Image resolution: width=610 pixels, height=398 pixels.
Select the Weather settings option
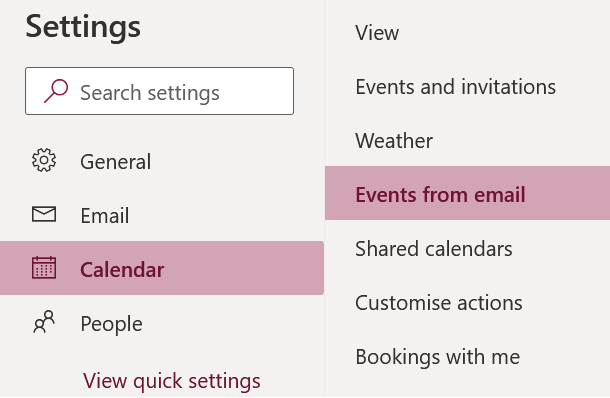[x=394, y=140]
